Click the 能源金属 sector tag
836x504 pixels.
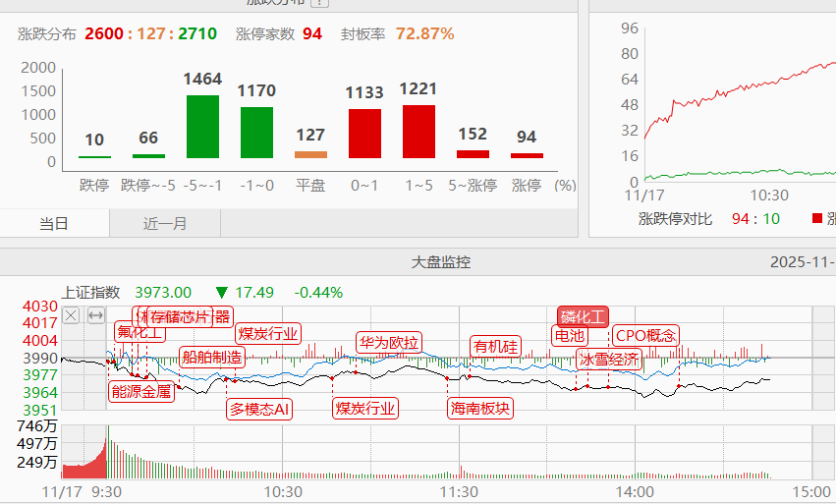point(141,392)
